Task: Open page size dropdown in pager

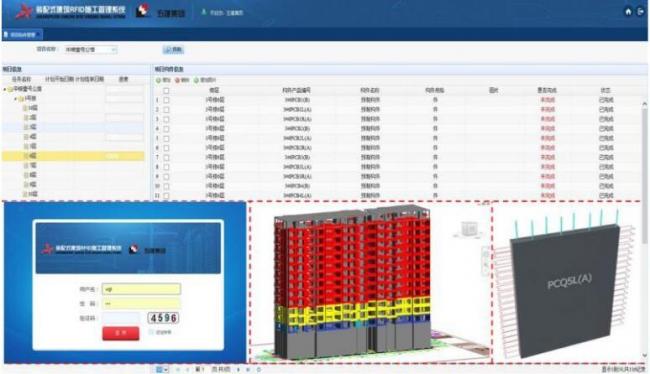Action: (x=162, y=369)
